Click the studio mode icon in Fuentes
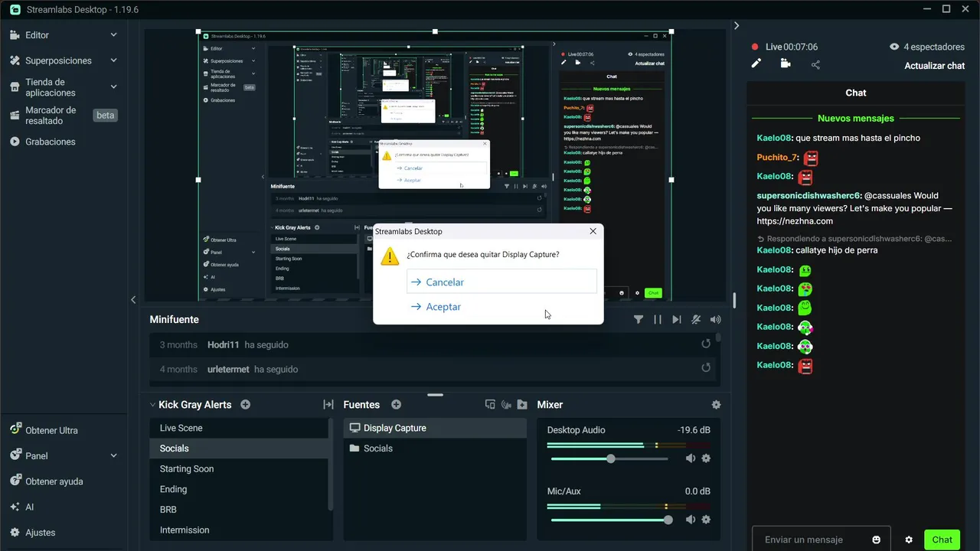This screenshot has width=980, height=551. [x=506, y=405]
